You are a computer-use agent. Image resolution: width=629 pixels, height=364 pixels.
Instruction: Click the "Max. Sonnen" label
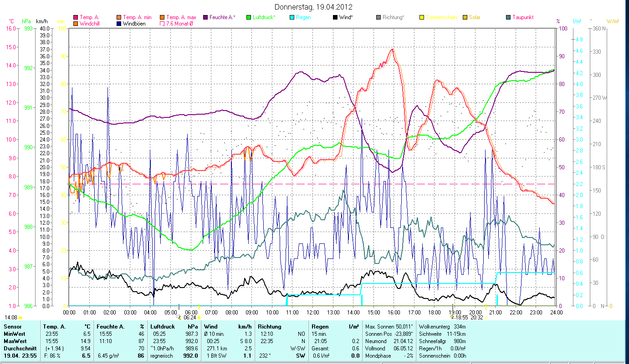click(x=379, y=327)
